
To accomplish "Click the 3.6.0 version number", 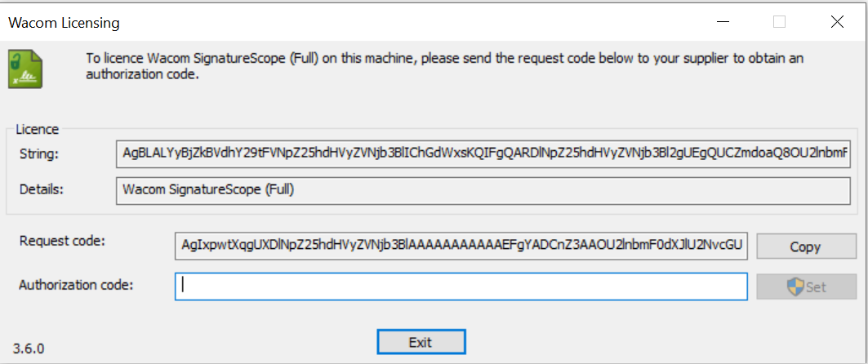I will pyautogui.click(x=29, y=349).
